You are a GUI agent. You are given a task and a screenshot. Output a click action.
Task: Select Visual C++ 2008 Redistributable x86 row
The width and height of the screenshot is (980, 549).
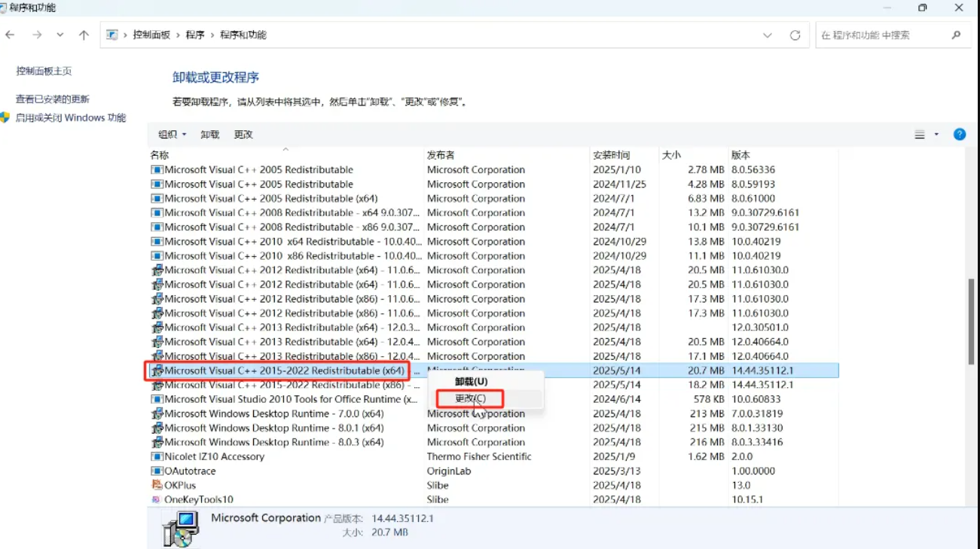click(x=494, y=227)
